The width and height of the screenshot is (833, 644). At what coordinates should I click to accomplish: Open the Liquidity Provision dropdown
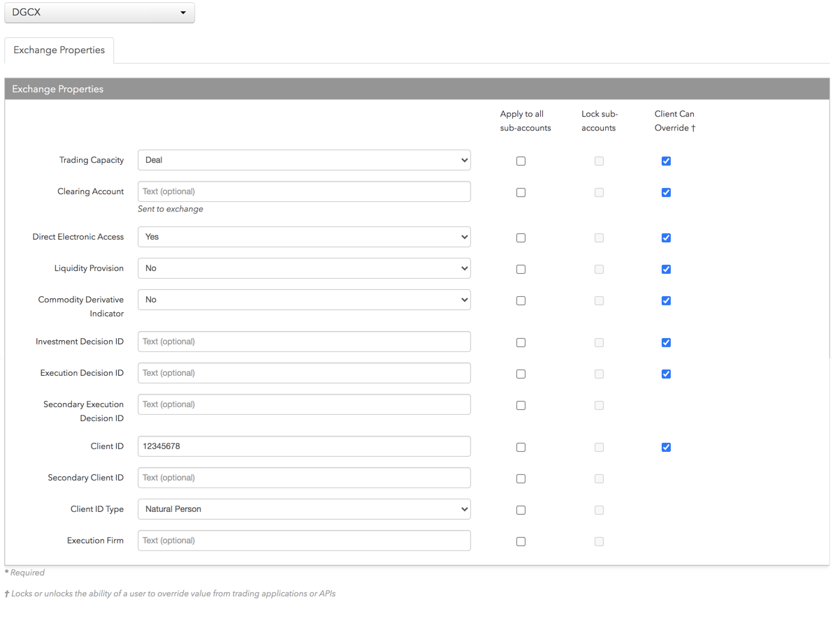[x=304, y=268]
